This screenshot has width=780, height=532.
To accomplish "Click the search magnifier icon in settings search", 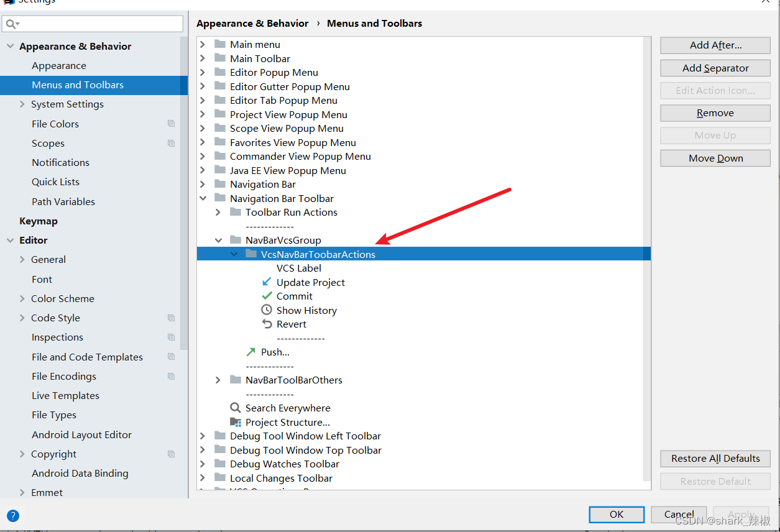I will coord(12,24).
